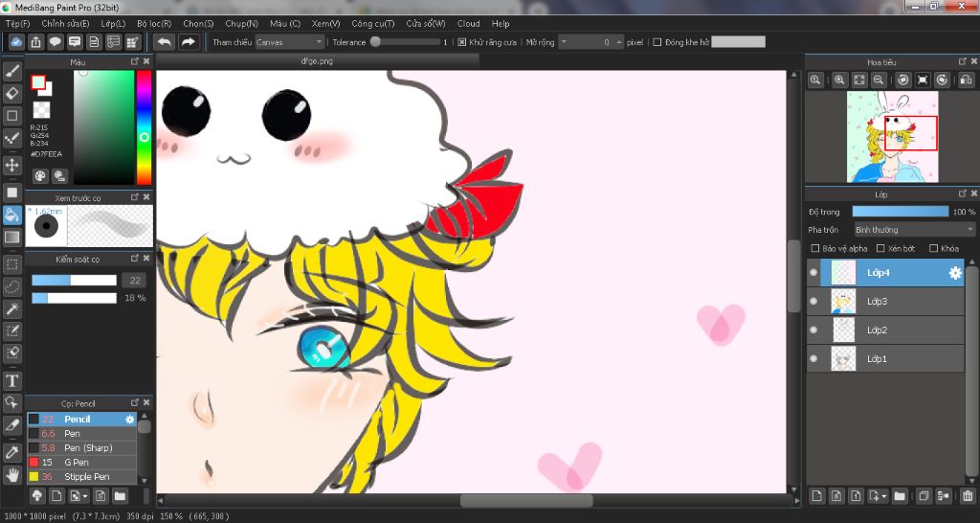Select the Pen brush in list
The height and width of the screenshot is (523, 980).
pos(82,434)
